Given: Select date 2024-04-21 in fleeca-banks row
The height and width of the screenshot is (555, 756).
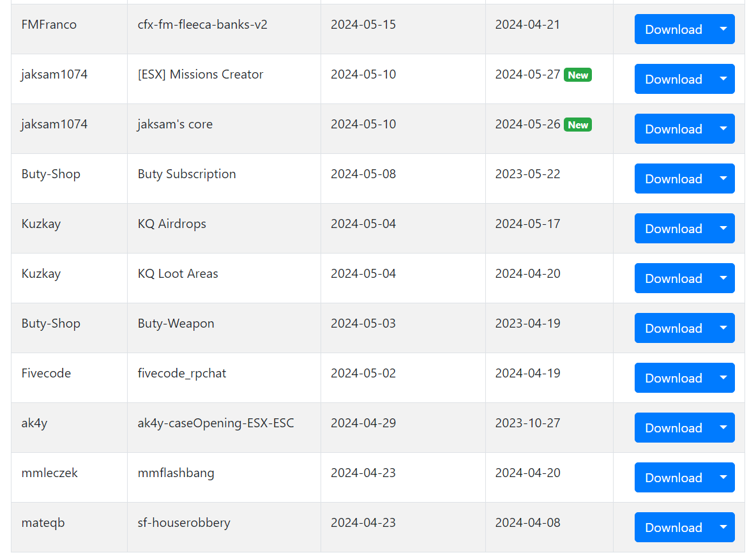Looking at the screenshot, I should 527,25.
